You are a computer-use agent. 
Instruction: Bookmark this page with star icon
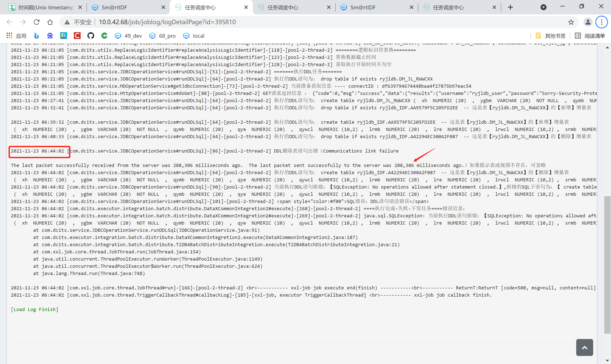pyautogui.click(x=571, y=22)
